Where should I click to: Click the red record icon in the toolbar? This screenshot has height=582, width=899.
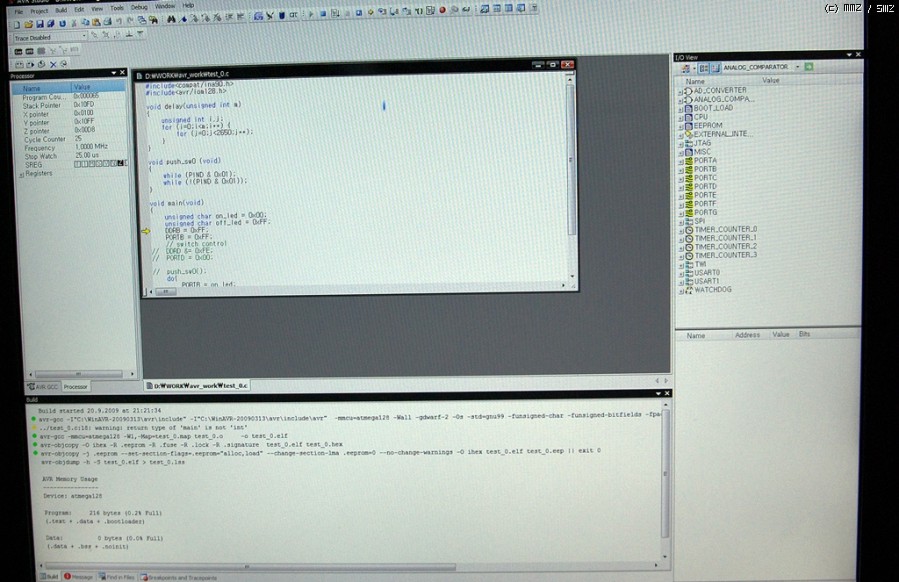[442, 12]
